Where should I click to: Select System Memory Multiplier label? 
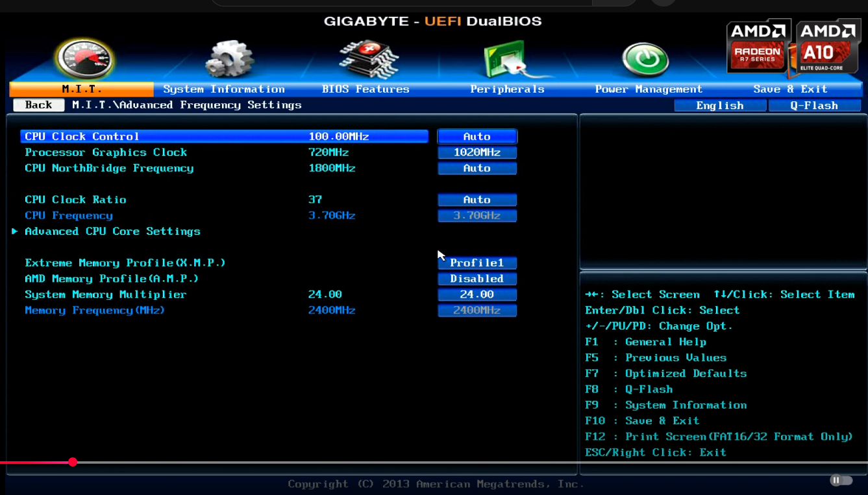click(106, 295)
